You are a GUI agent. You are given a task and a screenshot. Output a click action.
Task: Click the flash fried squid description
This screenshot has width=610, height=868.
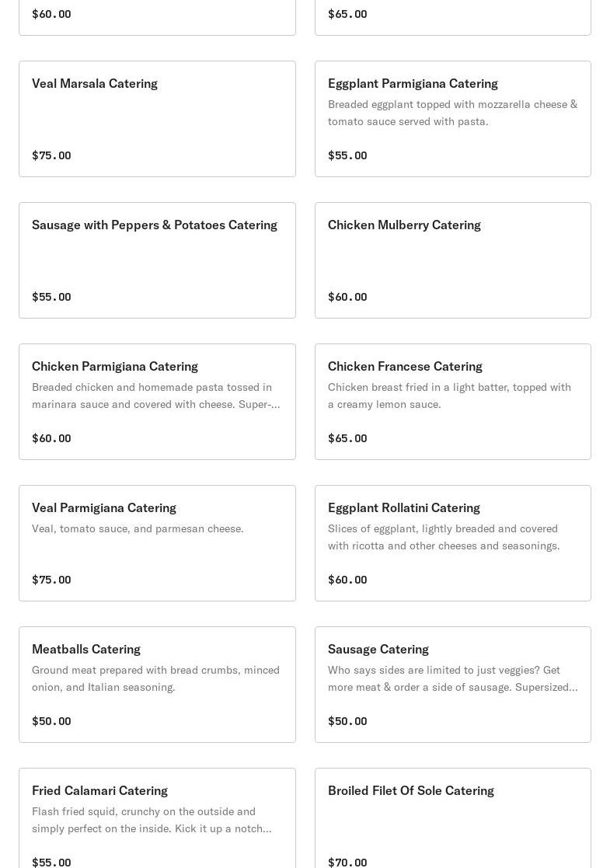(152, 820)
